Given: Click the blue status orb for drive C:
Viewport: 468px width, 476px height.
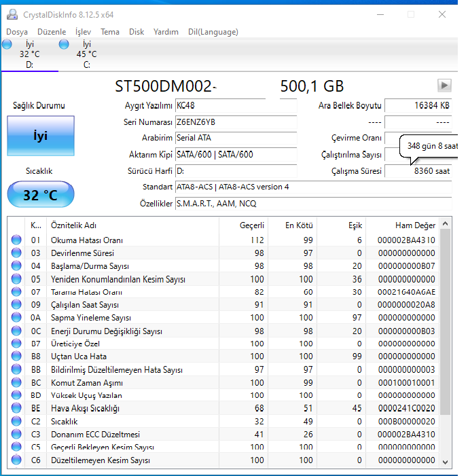Looking at the screenshot, I should click(64, 44).
